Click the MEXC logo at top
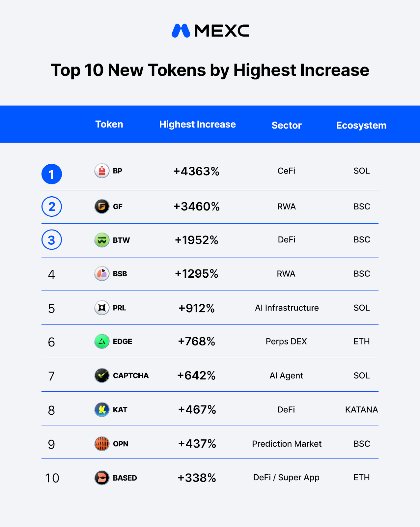The image size is (420, 527). click(210, 31)
